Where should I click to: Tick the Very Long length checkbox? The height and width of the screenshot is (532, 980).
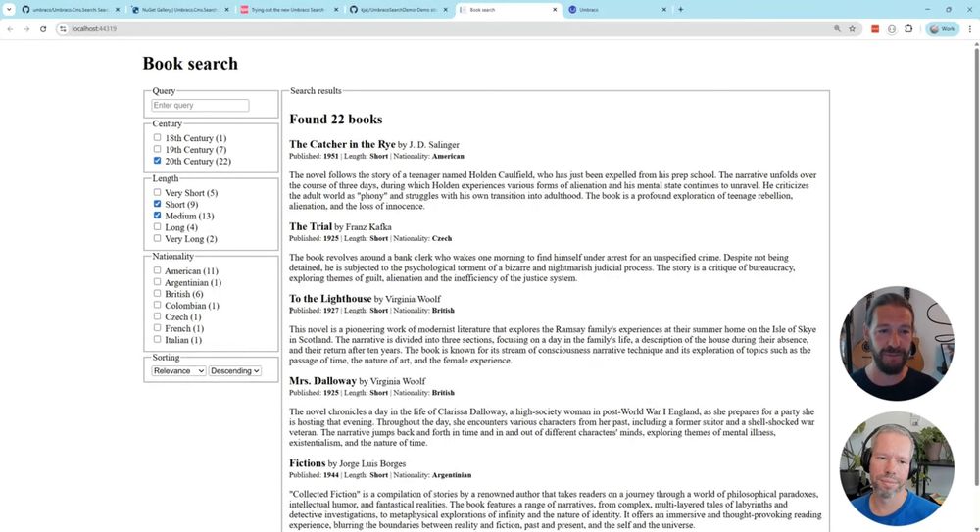coord(157,238)
